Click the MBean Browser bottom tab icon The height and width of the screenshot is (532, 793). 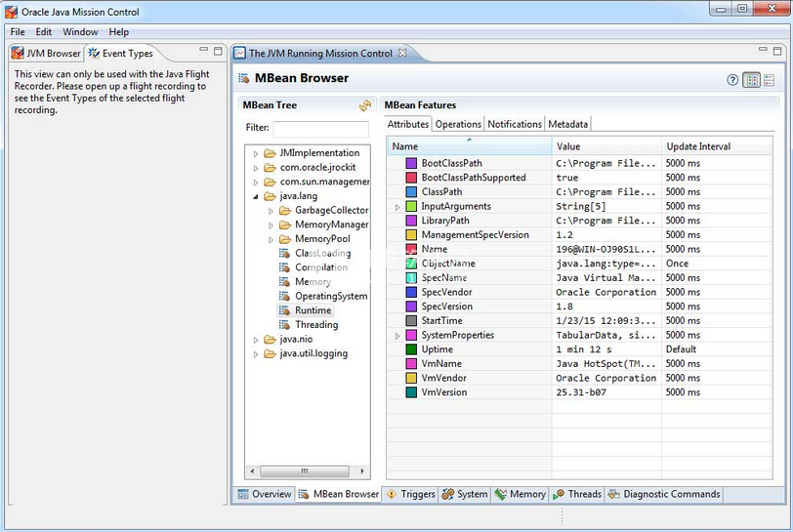click(304, 495)
